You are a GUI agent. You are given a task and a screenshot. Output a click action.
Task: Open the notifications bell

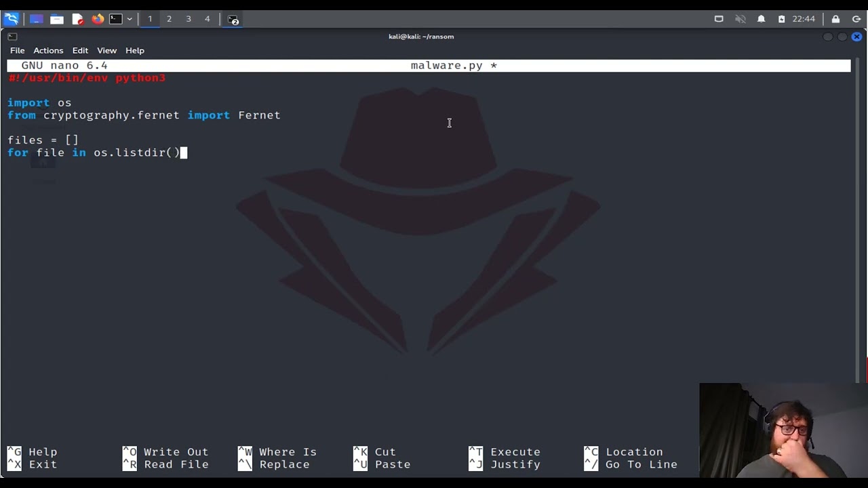tap(761, 19)
